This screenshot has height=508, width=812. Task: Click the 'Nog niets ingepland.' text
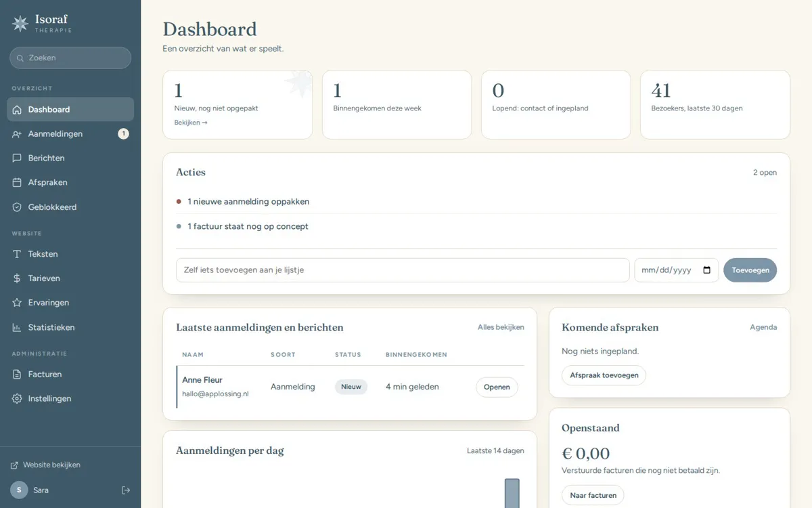point(600,352)
